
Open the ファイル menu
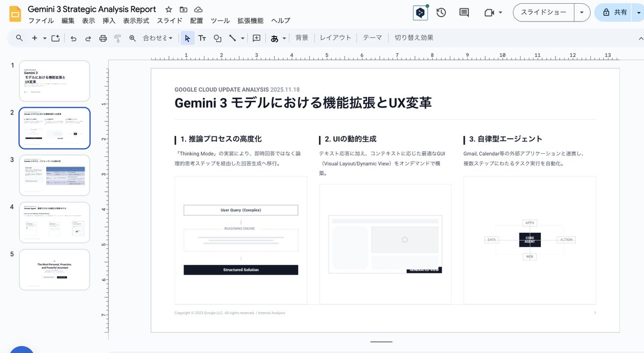41,21
